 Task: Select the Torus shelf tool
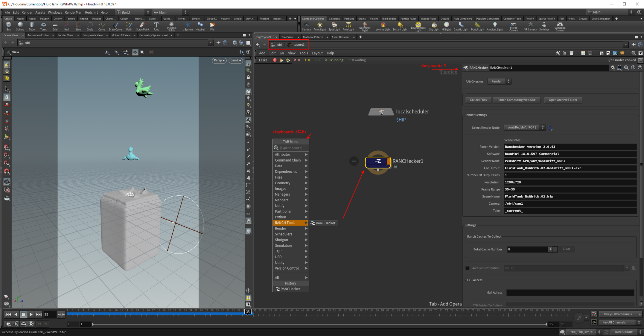43,26
